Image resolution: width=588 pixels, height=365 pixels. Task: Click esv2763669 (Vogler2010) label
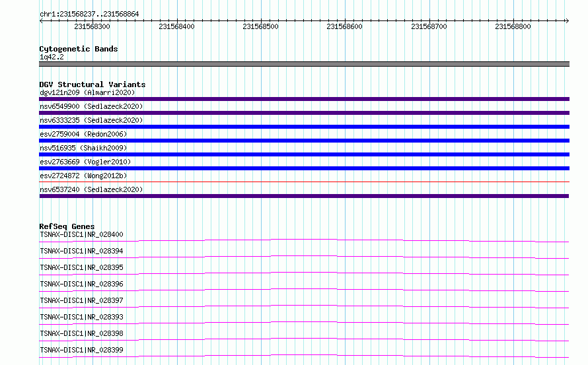(85, 162)
